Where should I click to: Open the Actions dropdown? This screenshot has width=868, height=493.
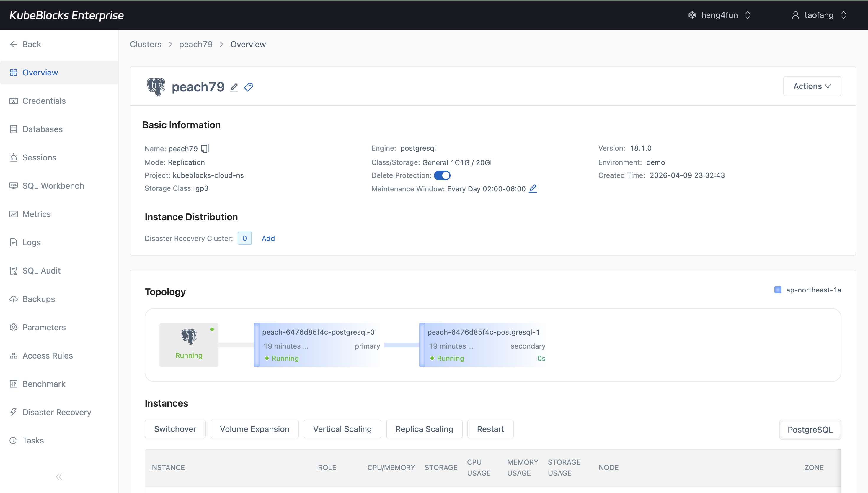click(x=812, y=86)
